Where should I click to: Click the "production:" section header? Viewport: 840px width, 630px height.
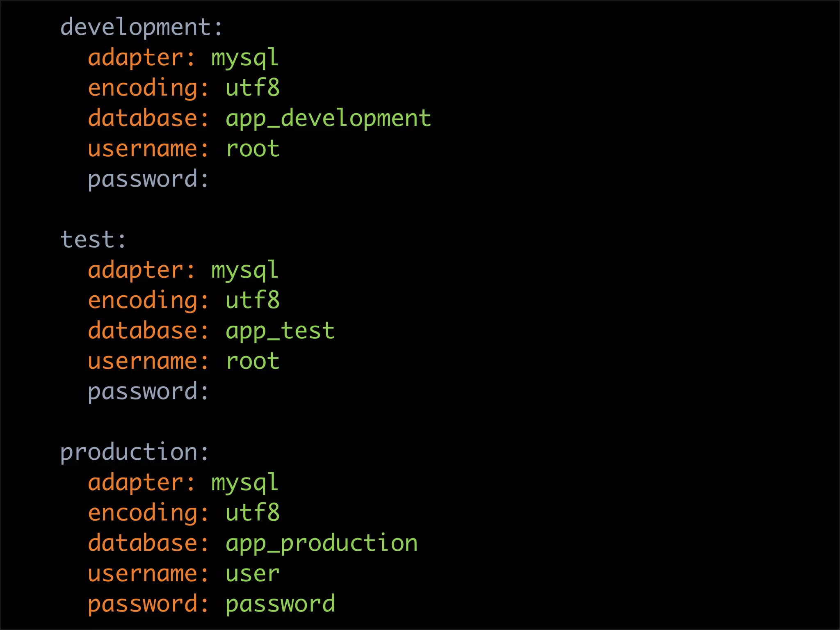point(135,452)
